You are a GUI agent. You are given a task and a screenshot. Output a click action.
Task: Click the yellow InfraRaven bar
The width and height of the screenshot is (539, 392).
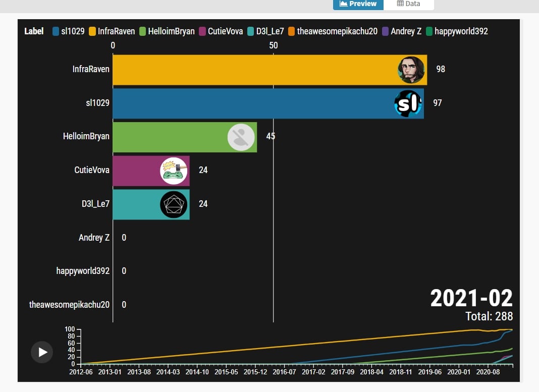tap(252, 70)
